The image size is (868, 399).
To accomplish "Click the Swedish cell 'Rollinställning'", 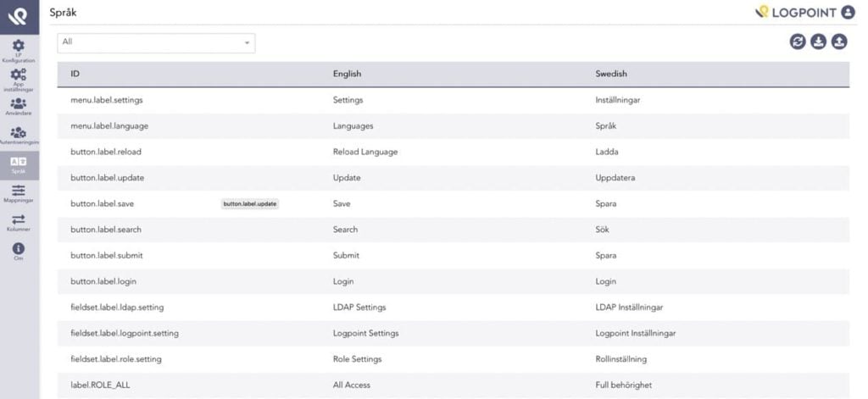I will [x=620, y=358].
